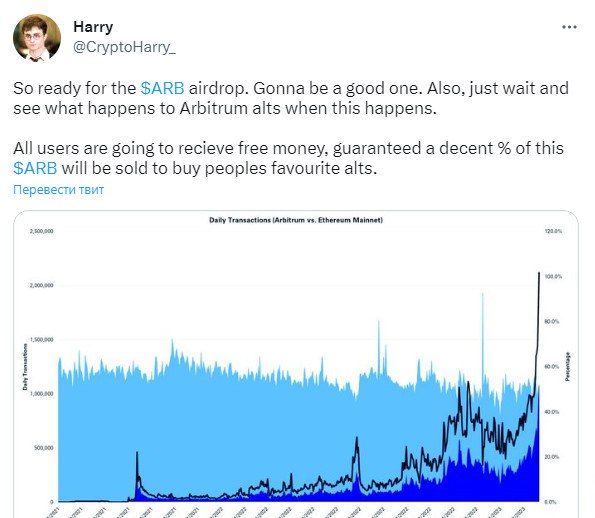
Task: Click the tallest light-blue spike in chart
Action: pos(483,294)
